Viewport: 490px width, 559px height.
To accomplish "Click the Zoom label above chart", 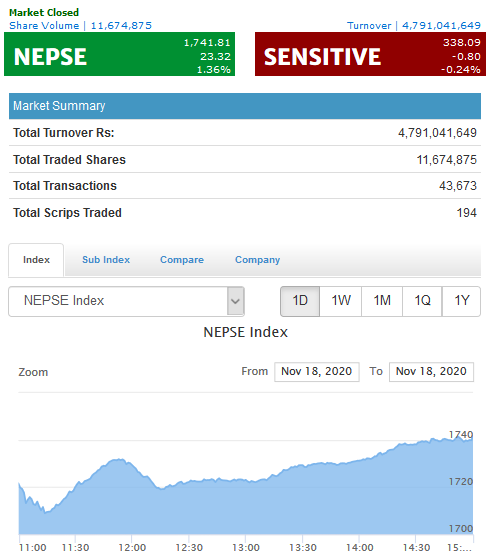I will (x=33, y=372).
